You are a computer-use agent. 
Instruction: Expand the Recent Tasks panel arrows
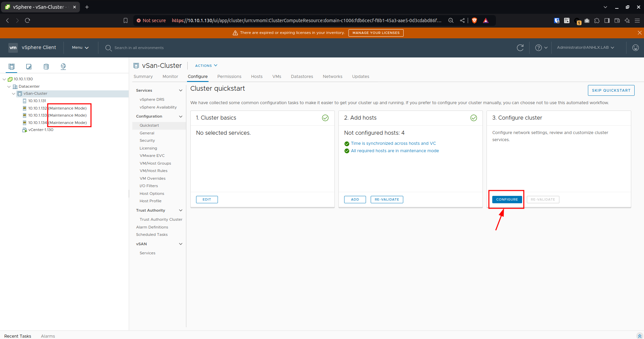click(x=639, y=336)
